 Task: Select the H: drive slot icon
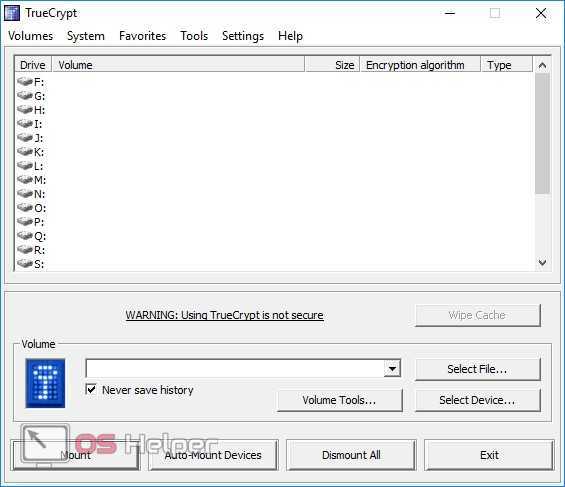pos(25,109)
